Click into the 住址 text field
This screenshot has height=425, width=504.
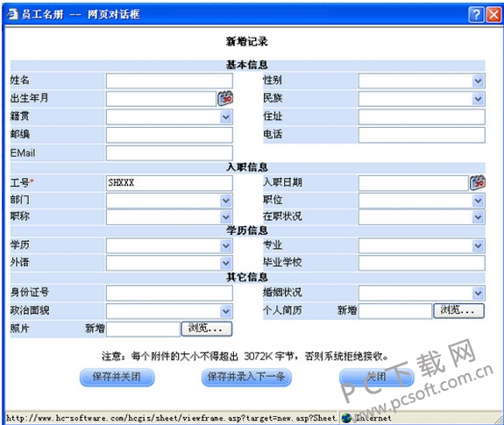pyautogui.click(x=422, y=117)
